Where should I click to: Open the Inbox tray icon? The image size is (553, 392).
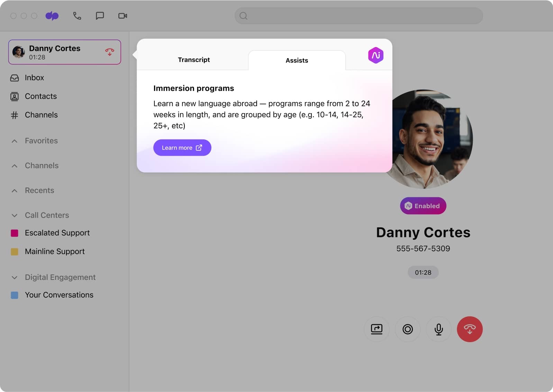[15, 78]
